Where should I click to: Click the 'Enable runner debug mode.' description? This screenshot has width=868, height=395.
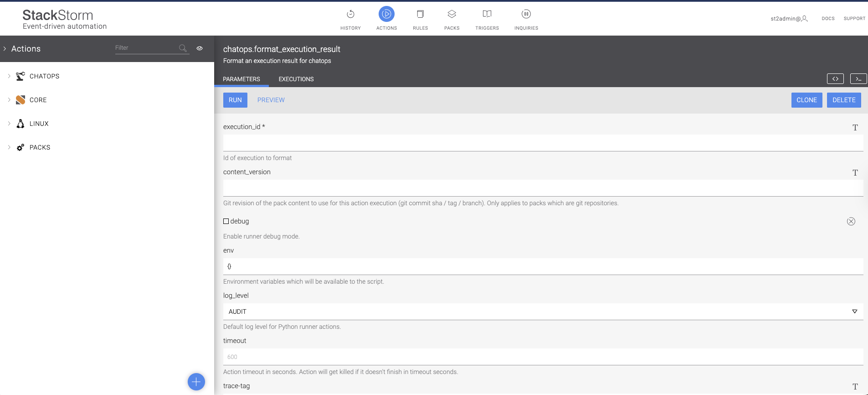[x=262, y=236]
